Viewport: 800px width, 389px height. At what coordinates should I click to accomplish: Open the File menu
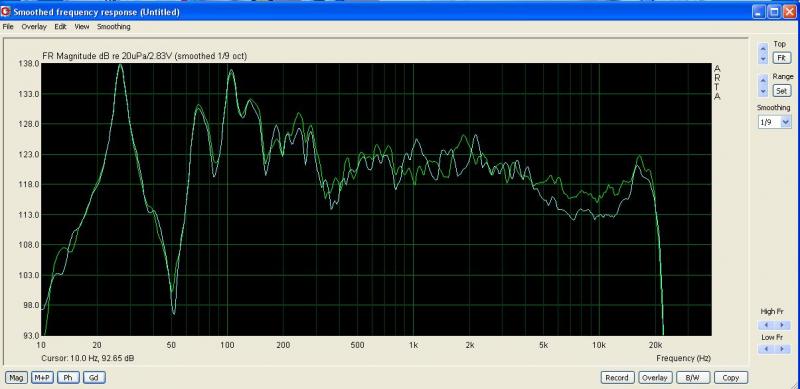8,27
